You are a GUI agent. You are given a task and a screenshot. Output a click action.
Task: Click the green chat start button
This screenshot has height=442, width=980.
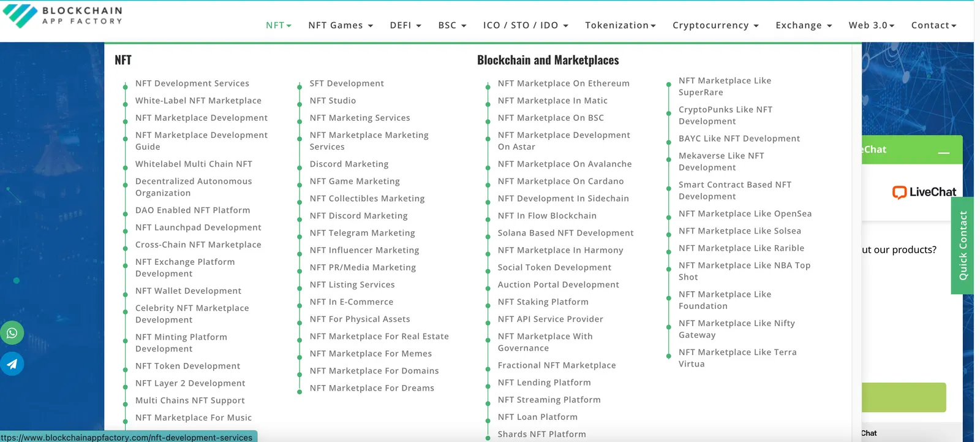903,397
